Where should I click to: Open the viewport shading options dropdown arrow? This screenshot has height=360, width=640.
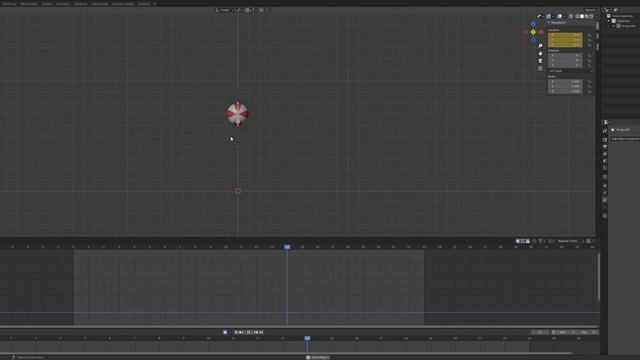coord(596,16)
